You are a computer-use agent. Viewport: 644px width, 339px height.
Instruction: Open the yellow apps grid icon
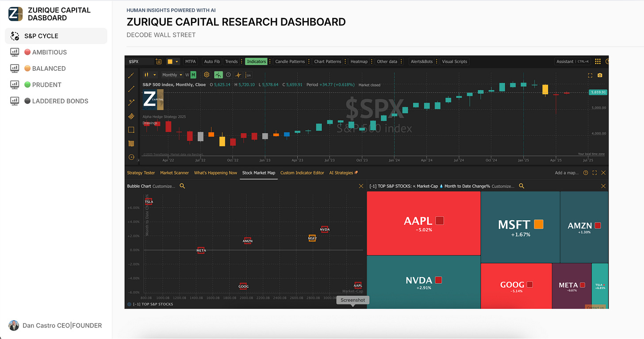point(598,61)
